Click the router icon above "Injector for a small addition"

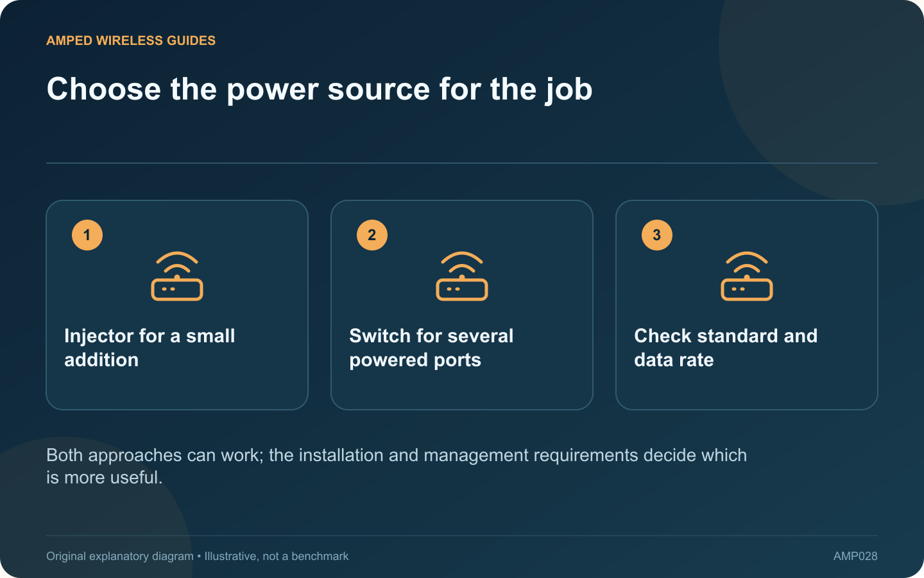pos(177,276)
